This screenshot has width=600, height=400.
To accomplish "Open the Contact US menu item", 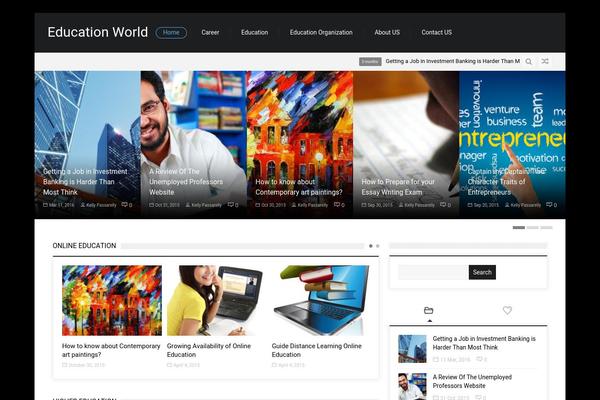I will (x=437, y=33).
